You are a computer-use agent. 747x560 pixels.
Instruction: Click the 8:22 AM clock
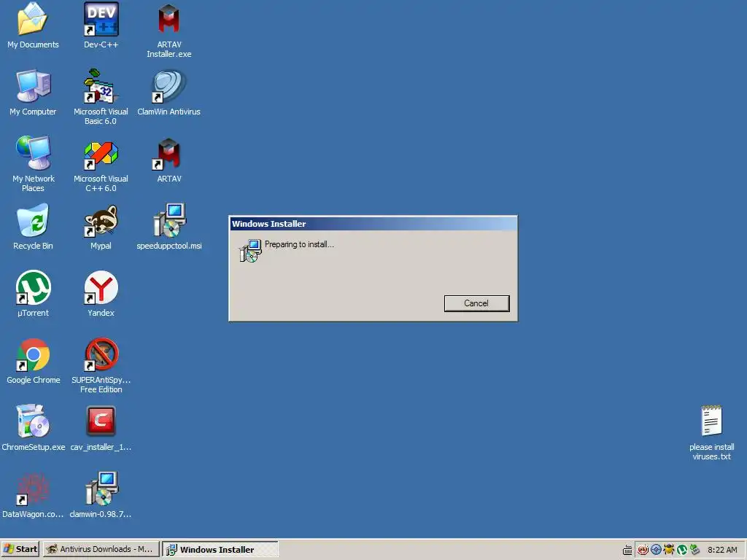(x=722, y=550)
